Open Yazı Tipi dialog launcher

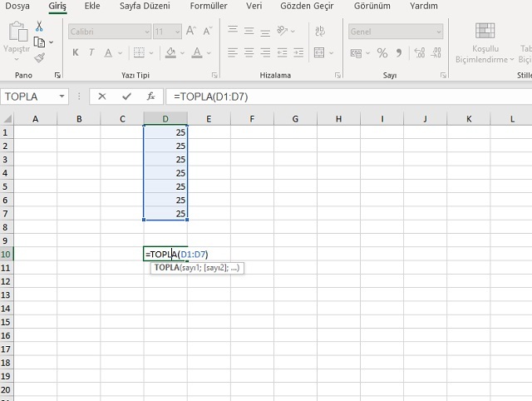click(214, 76)
